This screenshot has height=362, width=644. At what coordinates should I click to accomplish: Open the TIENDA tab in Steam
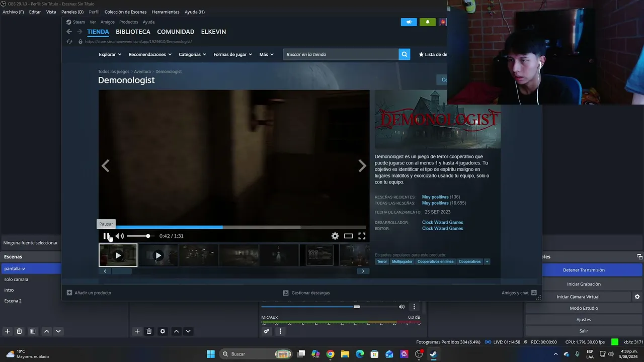point(98,32)
